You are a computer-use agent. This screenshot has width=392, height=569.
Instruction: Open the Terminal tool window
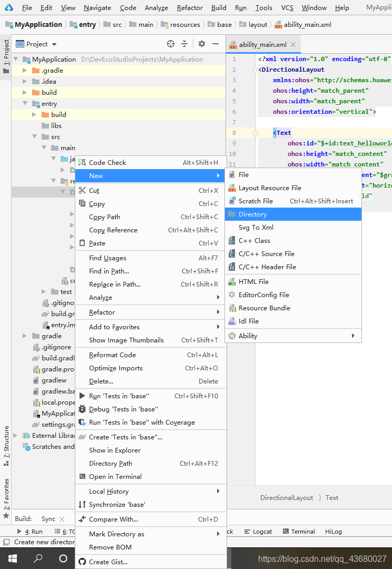tap(299, 531)
